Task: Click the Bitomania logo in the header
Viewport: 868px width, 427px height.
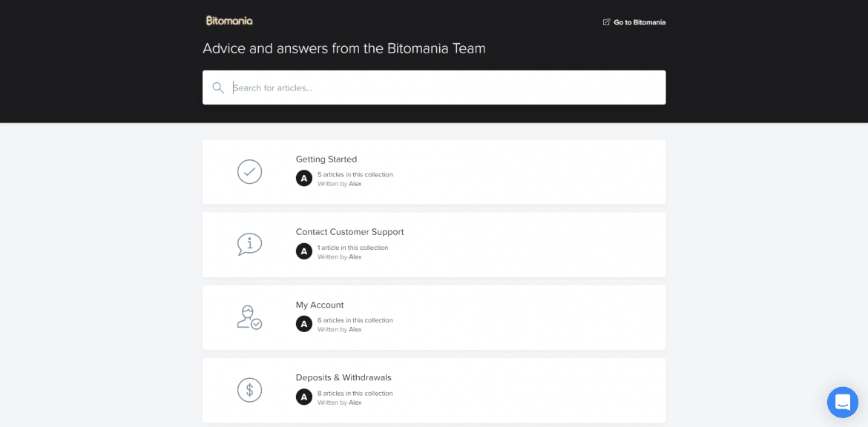Action: point(229,21)
